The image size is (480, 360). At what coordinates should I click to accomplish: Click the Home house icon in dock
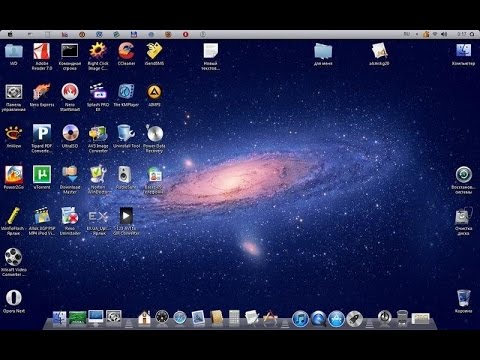click(x=144, y=318)
